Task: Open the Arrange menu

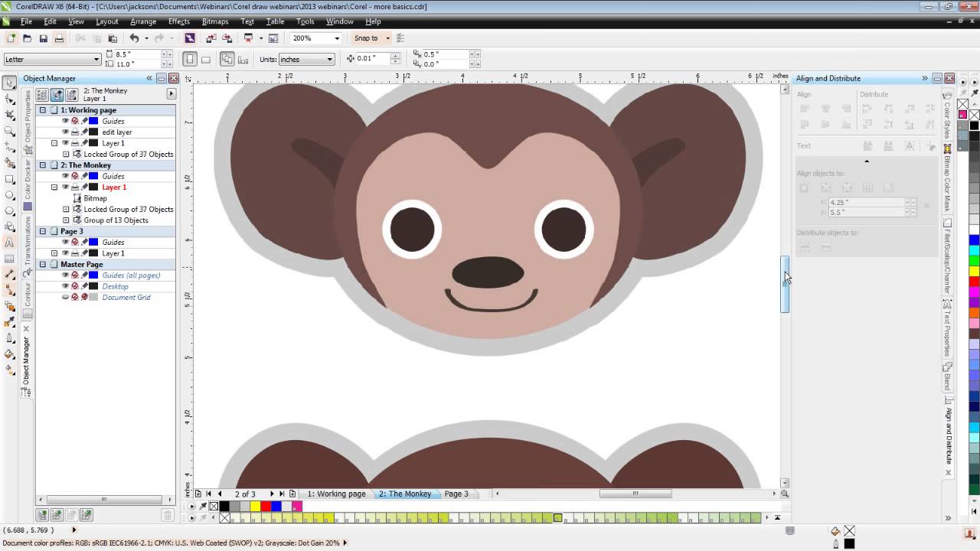Action: pos(143,21)
